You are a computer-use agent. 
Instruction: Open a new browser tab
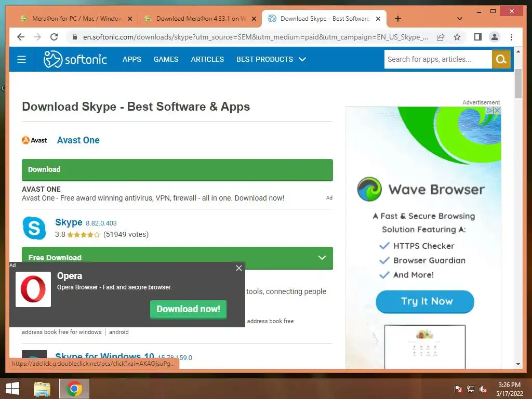point(398,19)
